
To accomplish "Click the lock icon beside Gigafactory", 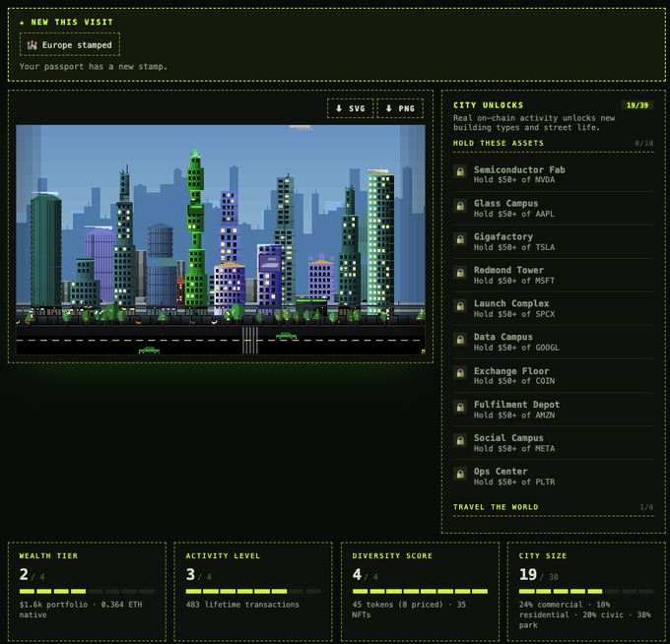I will coord(460,239).
